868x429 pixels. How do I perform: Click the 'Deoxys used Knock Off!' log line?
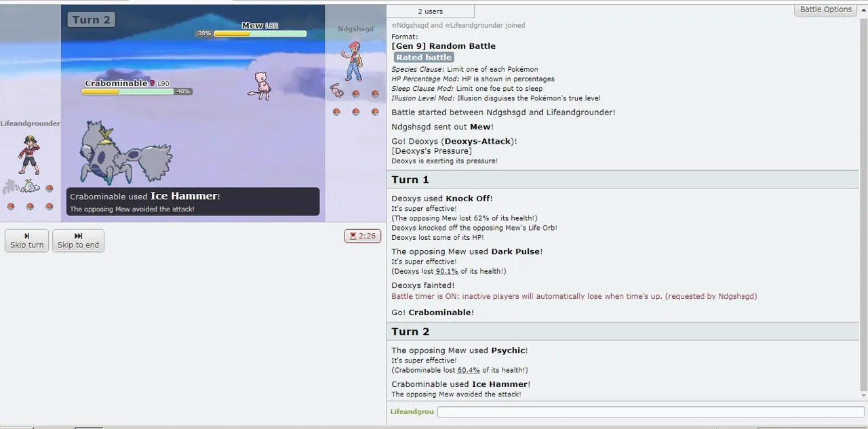442,199
